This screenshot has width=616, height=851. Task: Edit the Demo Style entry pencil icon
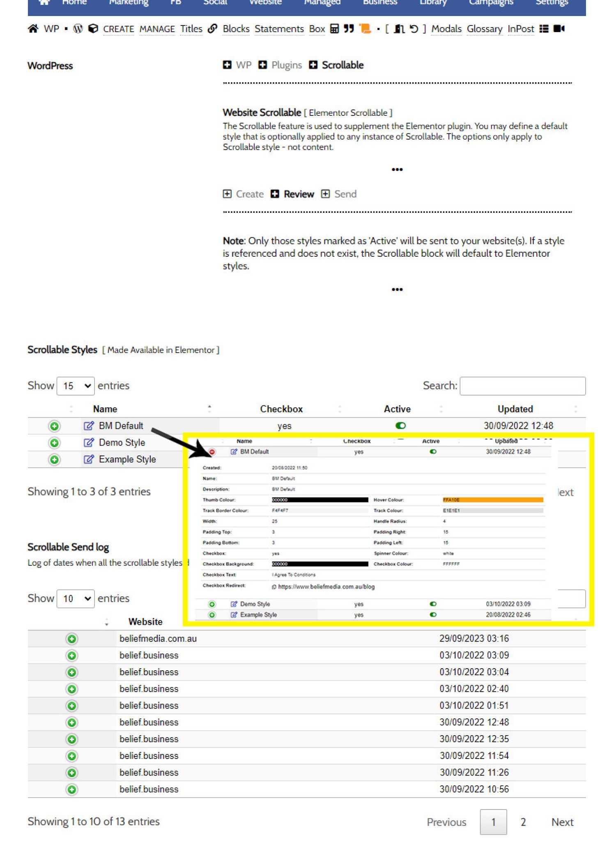pos(89,443)
